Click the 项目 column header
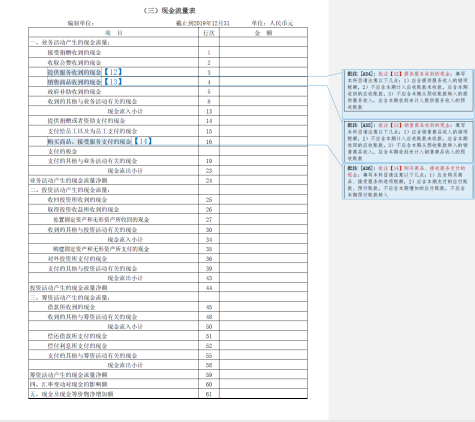The width and height of the screenshot is (475, 422). (x=114, y=33)
